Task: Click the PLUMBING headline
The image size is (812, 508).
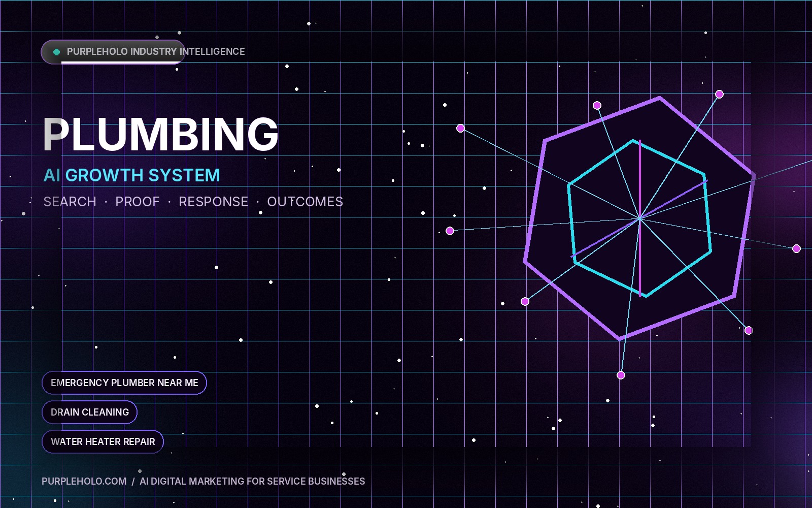Action: tap(161, 134)
